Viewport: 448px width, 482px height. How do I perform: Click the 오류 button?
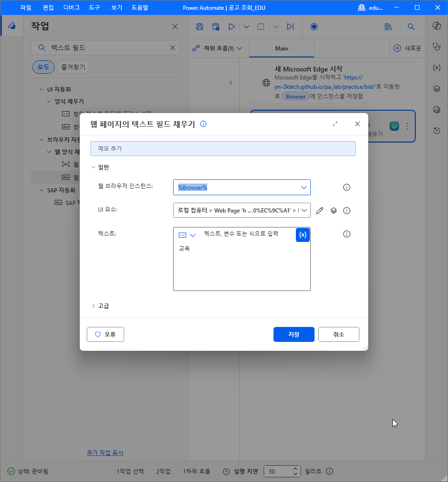(105, 334)
